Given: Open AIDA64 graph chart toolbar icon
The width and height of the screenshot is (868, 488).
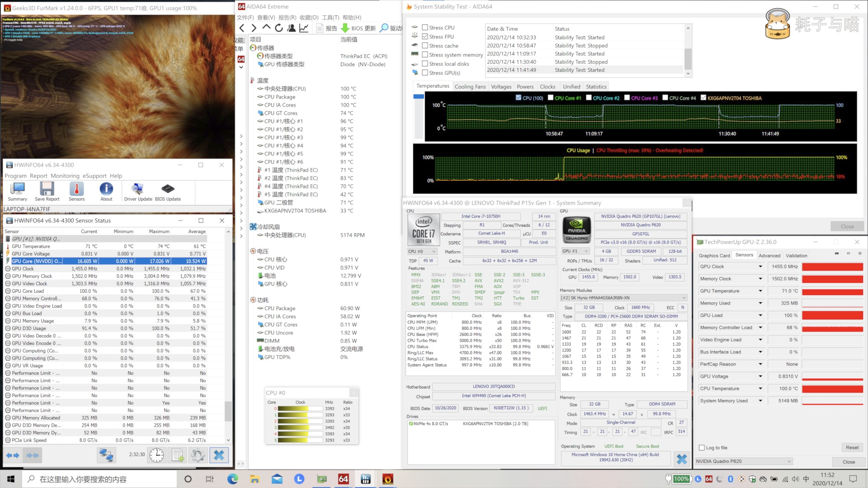Looking at the screenshot, I should (x=304, y=28).
